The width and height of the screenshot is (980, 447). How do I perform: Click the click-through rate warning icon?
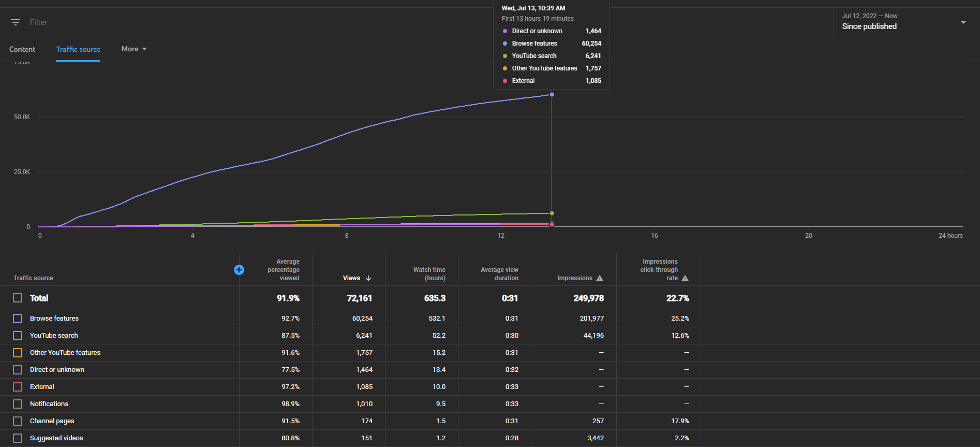pyautogui.click(x=685, y=278)
